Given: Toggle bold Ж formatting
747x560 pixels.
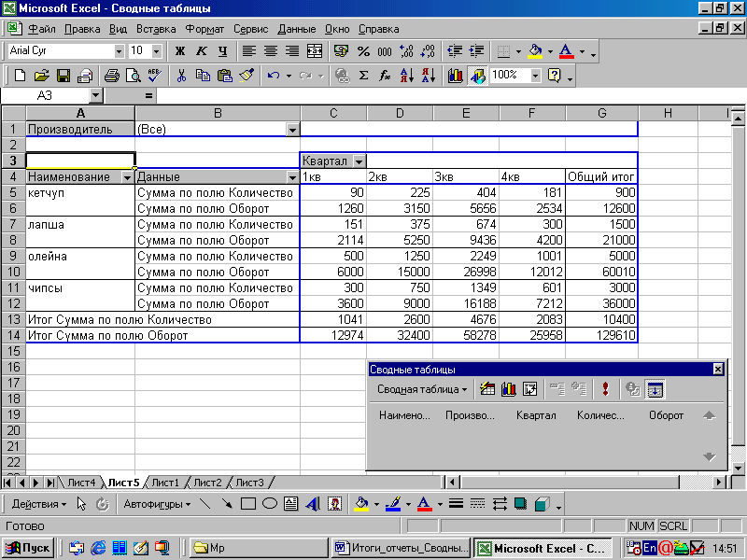Looking at the screenshot, I should (180, 50).
